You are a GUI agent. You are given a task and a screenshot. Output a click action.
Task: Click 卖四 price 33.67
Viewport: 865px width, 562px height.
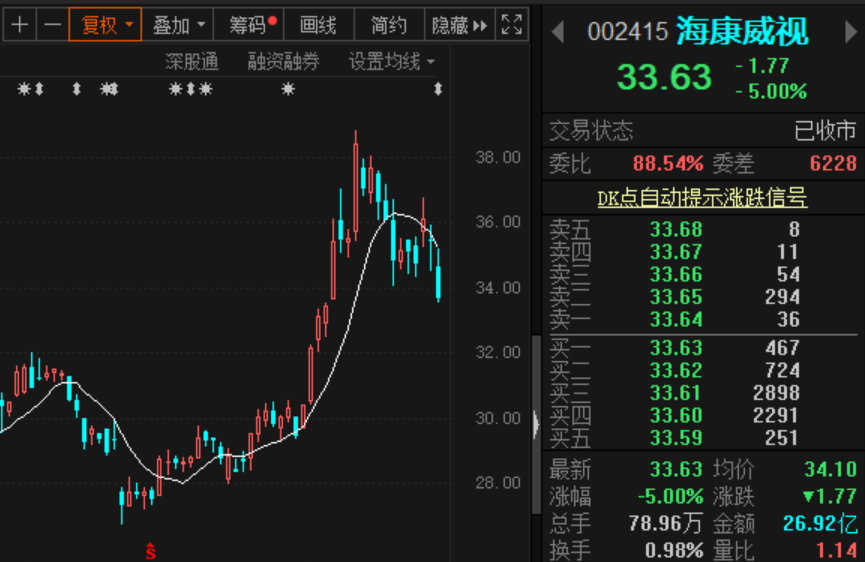(x=676, y=252)
